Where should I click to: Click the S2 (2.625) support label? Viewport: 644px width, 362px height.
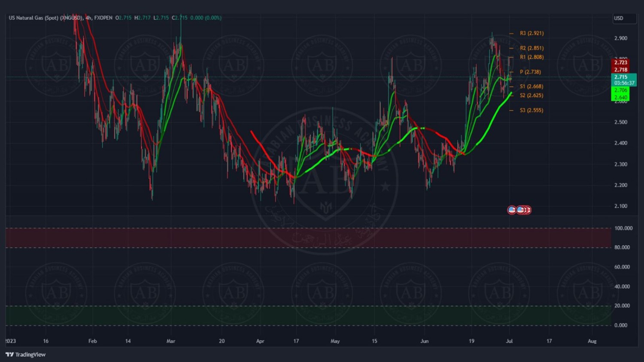532,96
